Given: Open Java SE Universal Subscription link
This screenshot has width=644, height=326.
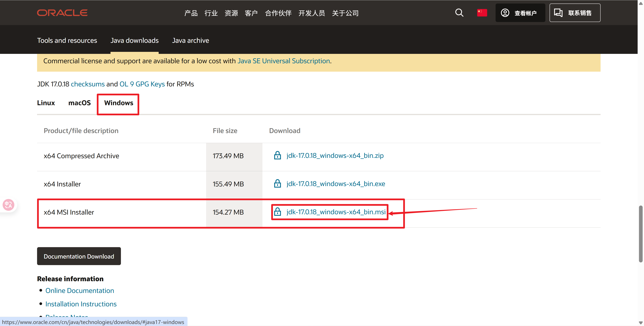Looking at the screenshot, I should tap(283, 61).
